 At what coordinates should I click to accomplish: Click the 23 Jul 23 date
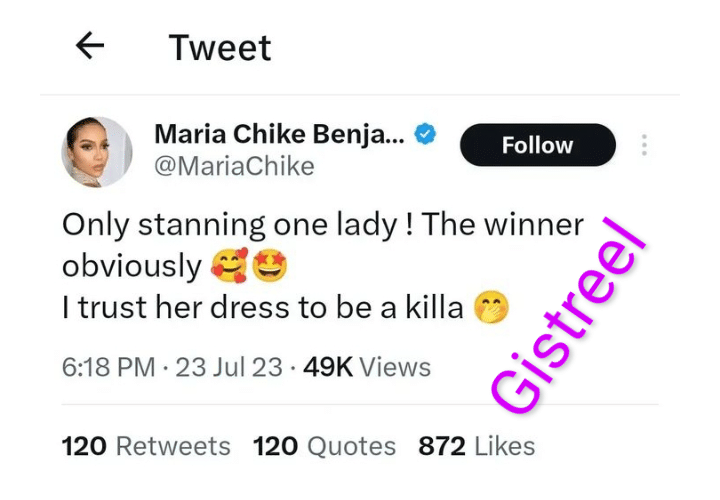(x=229, y=367)
